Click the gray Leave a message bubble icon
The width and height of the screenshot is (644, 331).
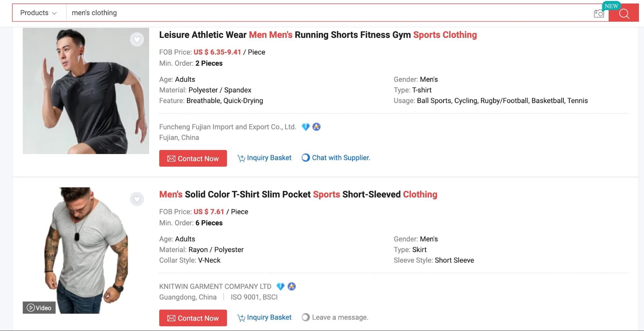[x=305, y=317]
